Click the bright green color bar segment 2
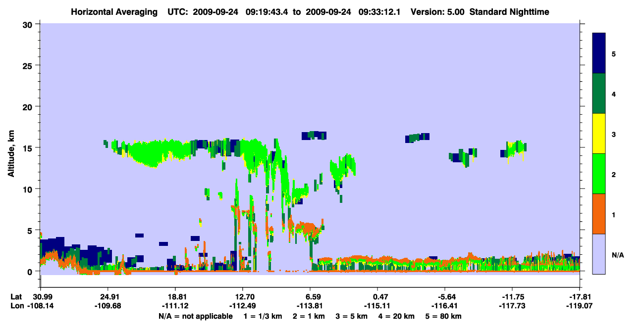The height and width of the screenshot is (330, 644). tap(599, 174)
